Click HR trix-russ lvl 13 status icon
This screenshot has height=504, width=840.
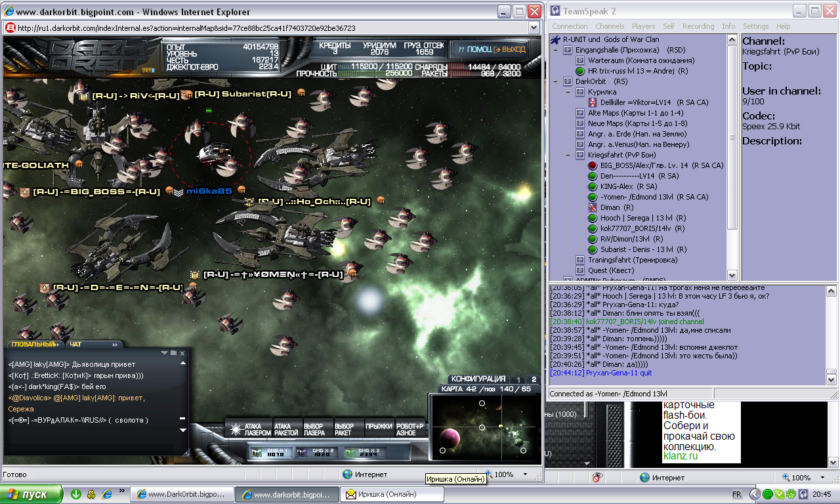580,71
